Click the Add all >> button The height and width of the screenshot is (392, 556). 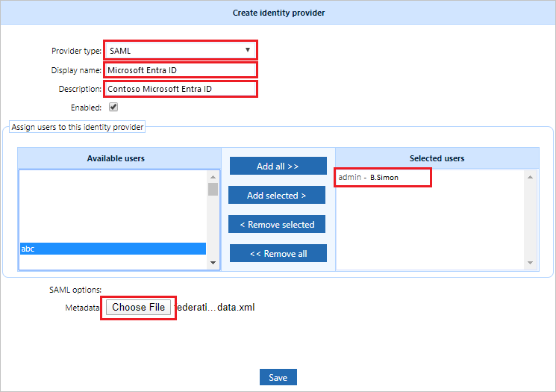278,166
